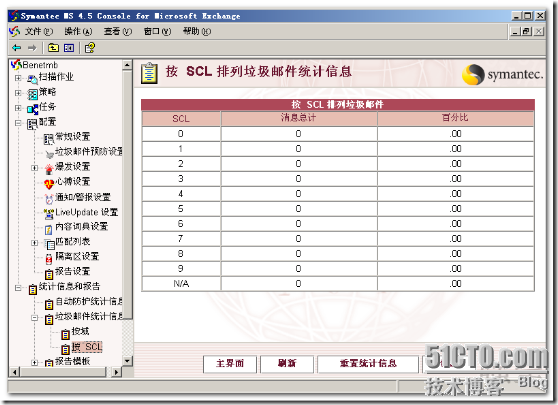Click the 统计信息和报告 clipboard icon
Viewport: 558px width, 405px height.
(x=33, y=289)
